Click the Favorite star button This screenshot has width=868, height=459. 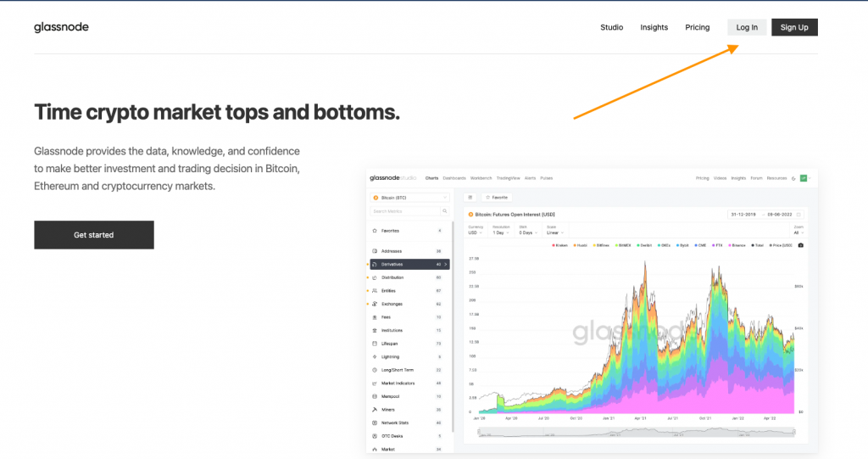497,198
